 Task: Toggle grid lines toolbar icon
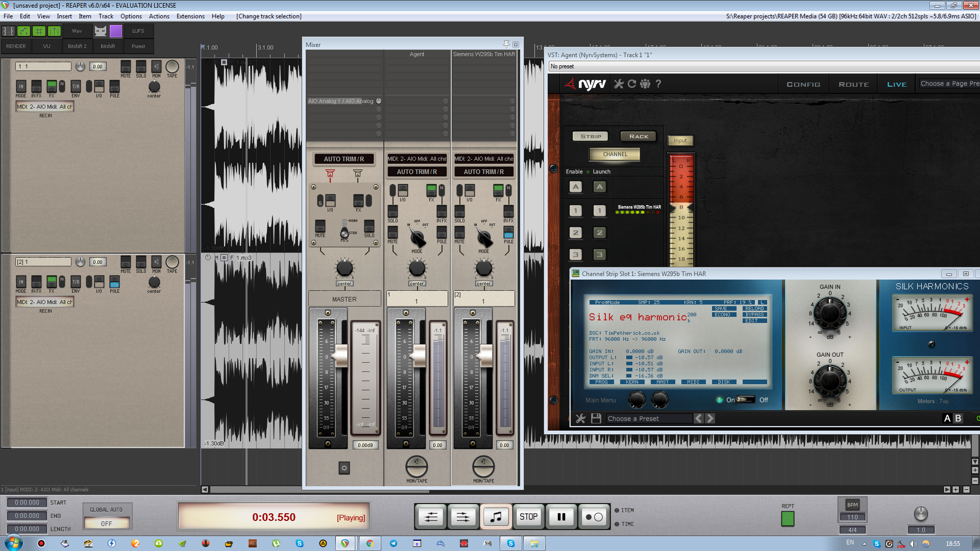[x=39, y=31]
